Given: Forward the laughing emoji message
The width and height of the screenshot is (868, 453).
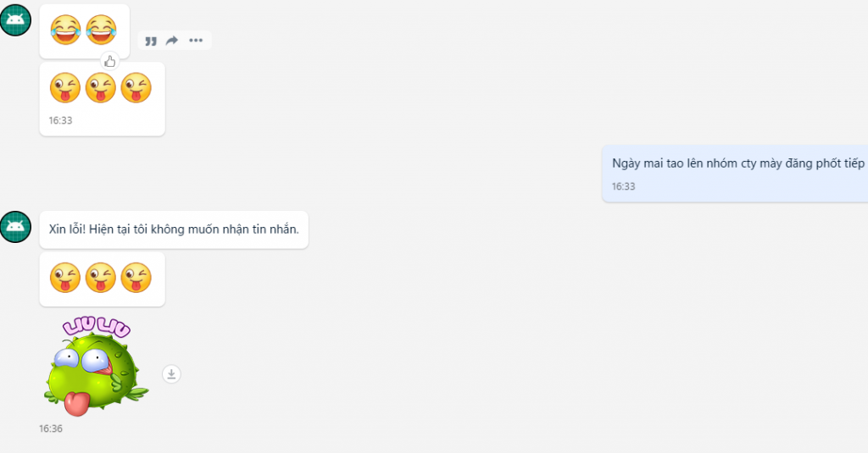Looking at the screenshot, I should click(172, 41).
